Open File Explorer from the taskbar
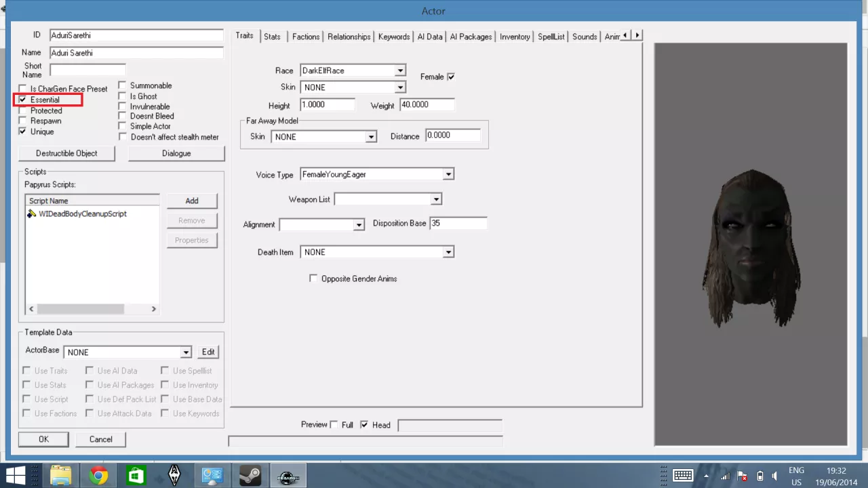The height and width of the screenshot is (488, 868). [x=61, y=475]
